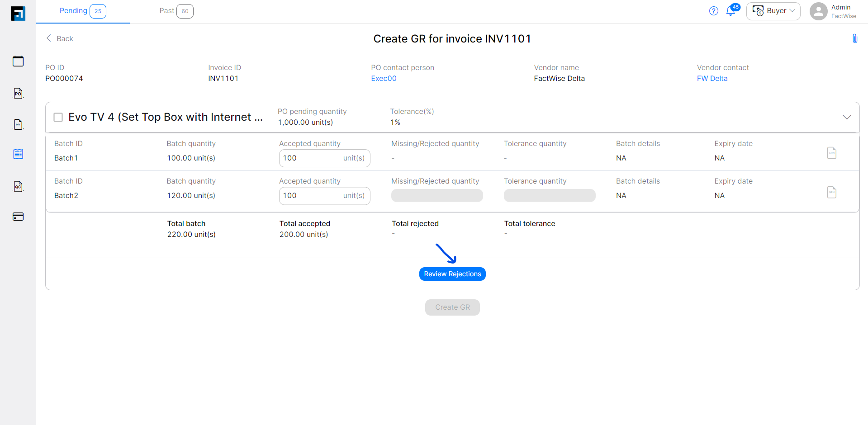This screenshot has height=425, width=868.
Task: Select the Goods Receipt (receipt) sidebar icon
Action: point(18,154)
